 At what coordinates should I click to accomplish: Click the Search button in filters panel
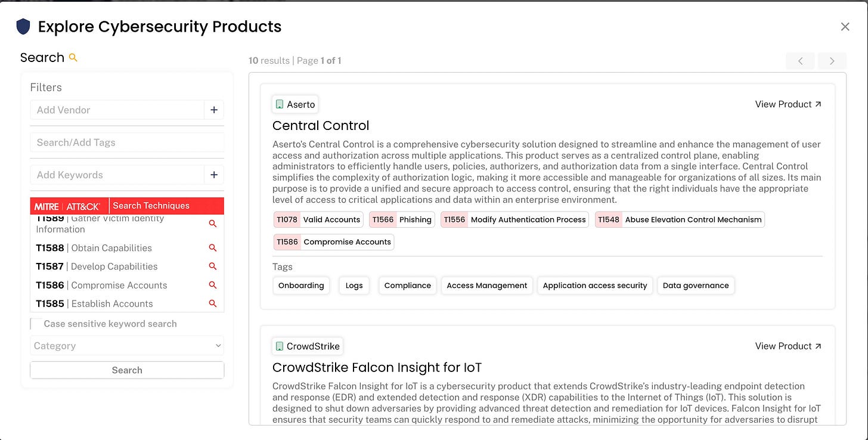pyautogui.click(x=127, y=370)
